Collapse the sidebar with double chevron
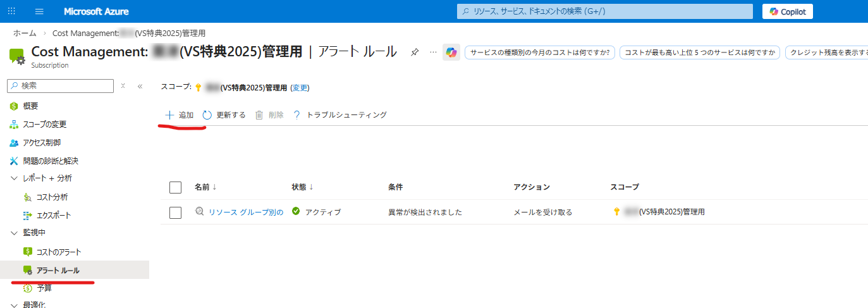Image resolution: width=868 pixels, height=308 pixels. point(140,85)
